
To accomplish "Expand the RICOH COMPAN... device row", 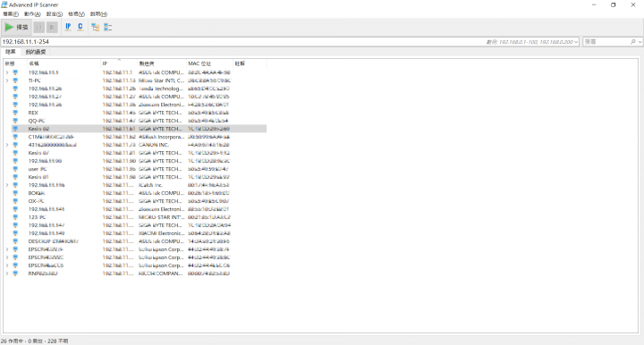I will (x=7, y=273).
